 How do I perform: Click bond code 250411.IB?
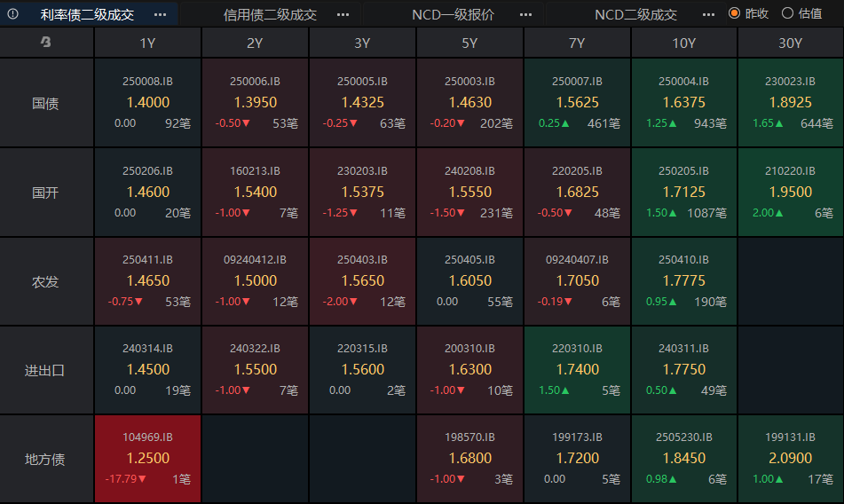[147, 259]
